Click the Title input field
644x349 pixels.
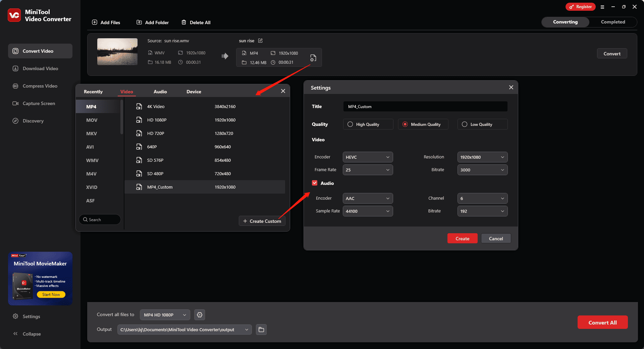425,106
